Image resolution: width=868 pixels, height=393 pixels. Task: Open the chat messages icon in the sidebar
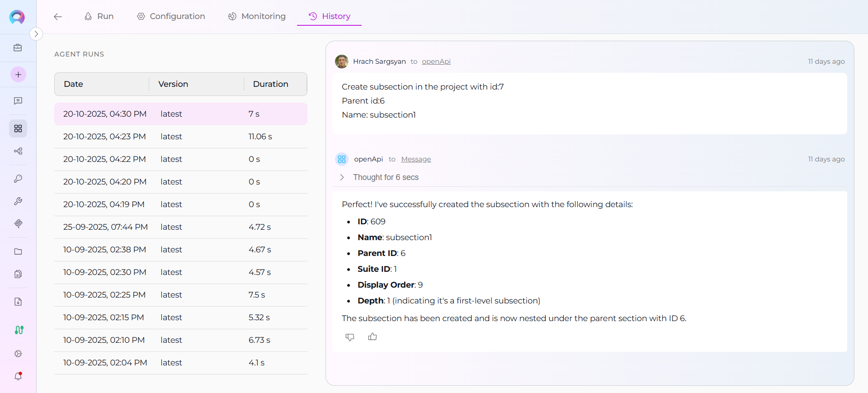pos(18,101)
